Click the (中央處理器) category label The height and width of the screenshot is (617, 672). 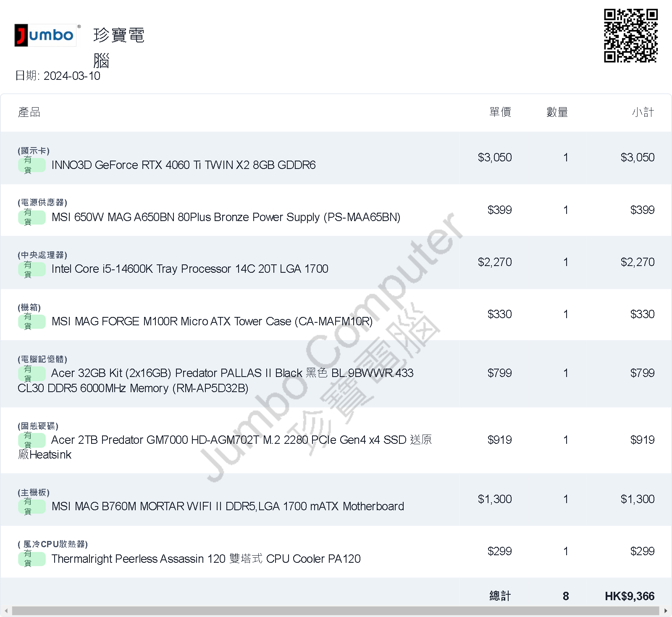tap(42, 255)
